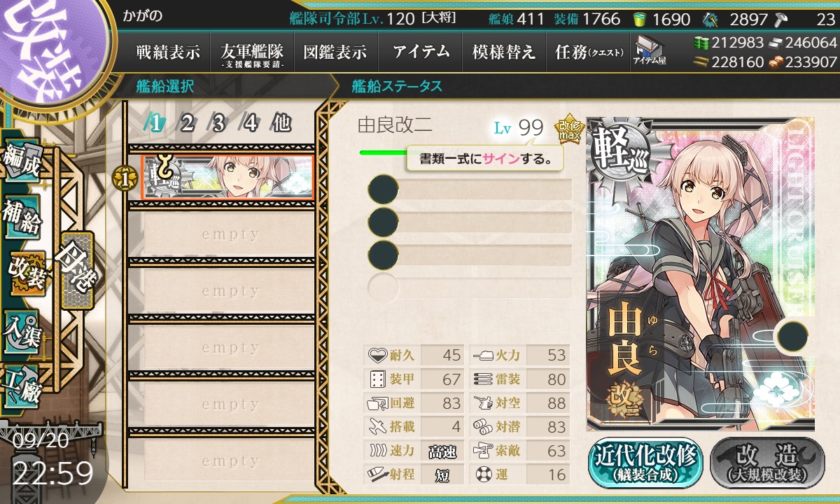Return to 母港 home port icon
The image size is (840, 504).
[76, 271]
